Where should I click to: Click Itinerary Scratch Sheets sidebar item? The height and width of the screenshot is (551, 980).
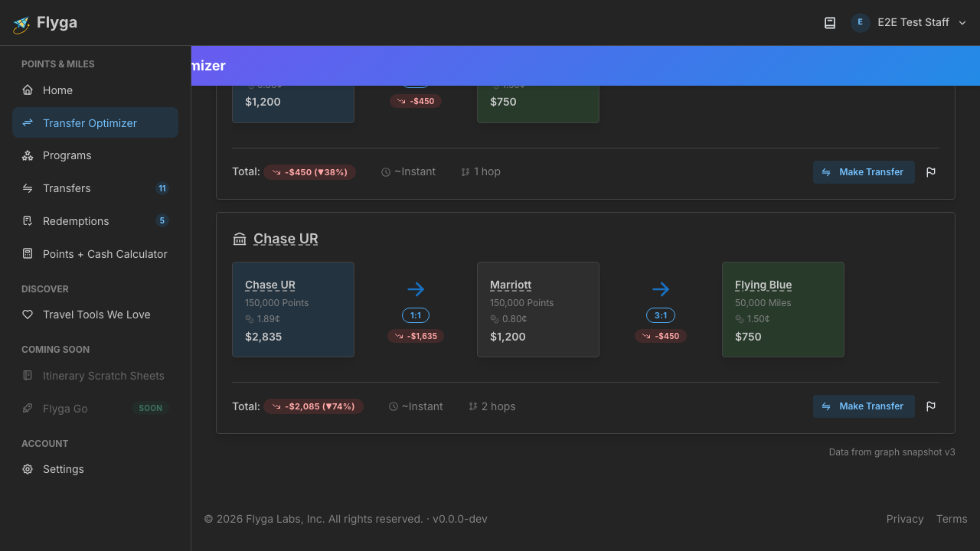click(95, 376)
